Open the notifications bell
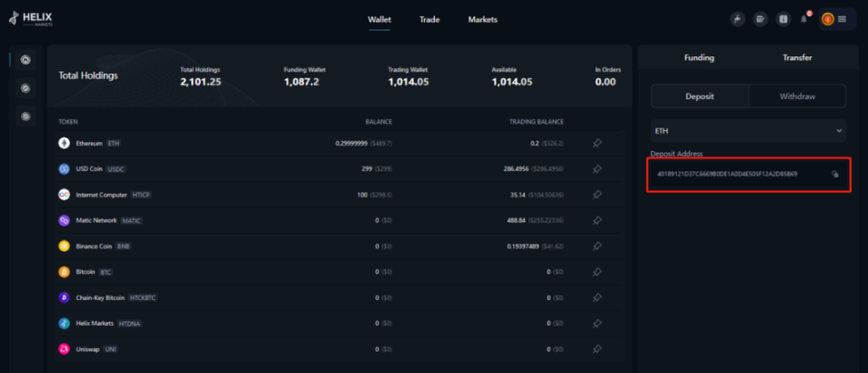This screenshot has width=868, height=373. pyautogui.click(x=805, y=20)
